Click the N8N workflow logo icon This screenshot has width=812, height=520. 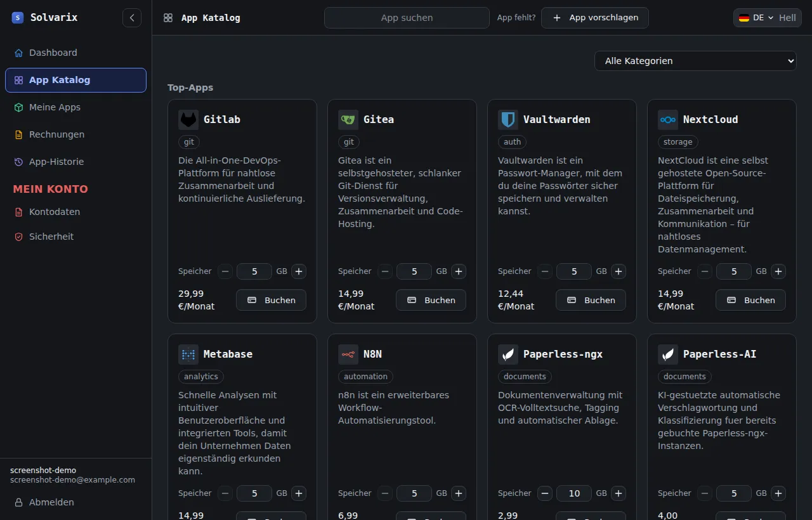point(348,354)
